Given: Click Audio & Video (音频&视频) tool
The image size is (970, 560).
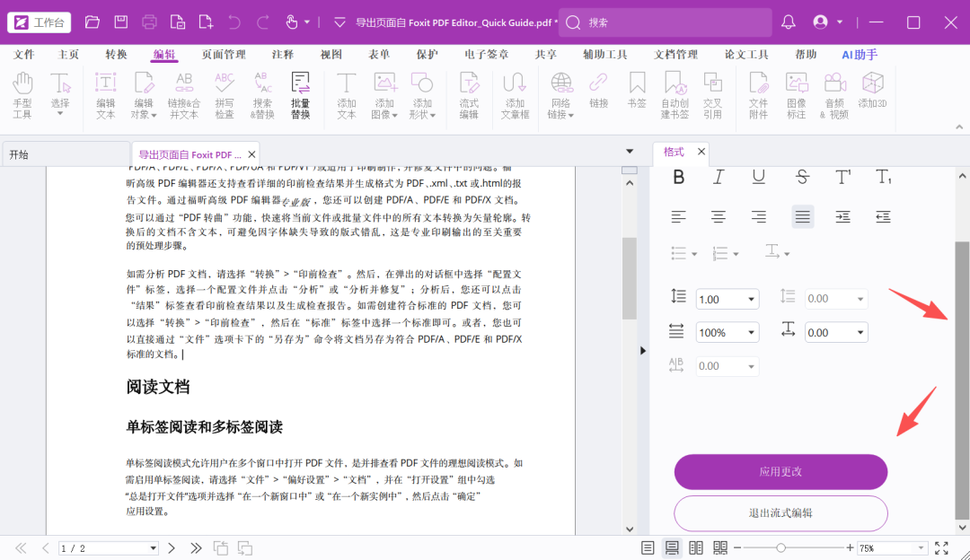Looking at the screenshot, I should pos(834,96).
